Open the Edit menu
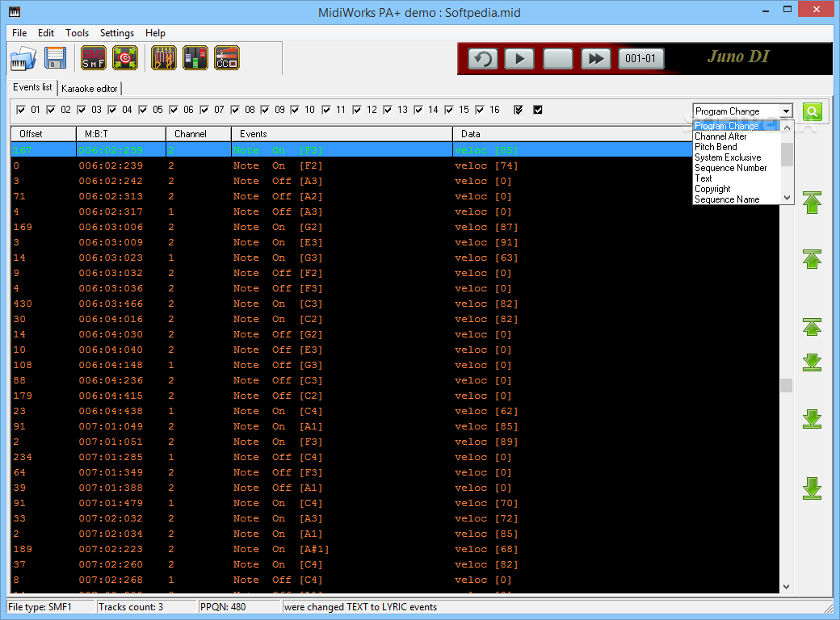The height and width of the screenshot is (620, 840). [x=45, y=32]
